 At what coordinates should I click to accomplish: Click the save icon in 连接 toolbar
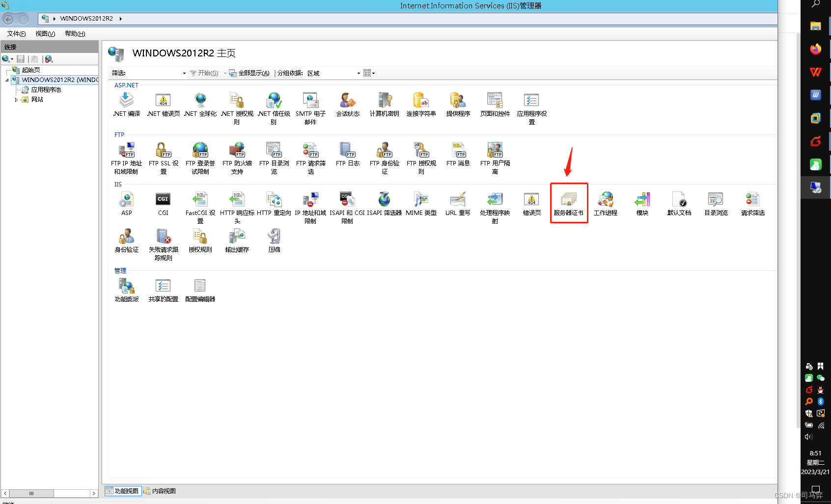click(21, 59)
